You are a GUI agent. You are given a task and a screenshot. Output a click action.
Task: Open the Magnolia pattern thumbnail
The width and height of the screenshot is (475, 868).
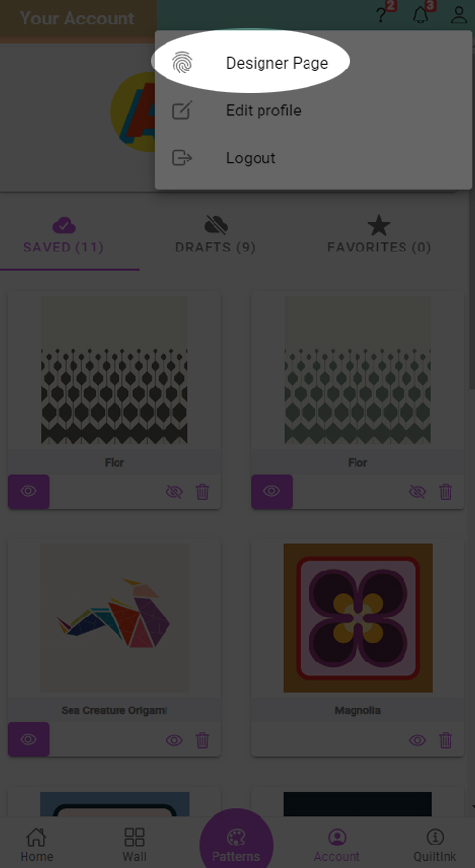click(x=358, y=617)
